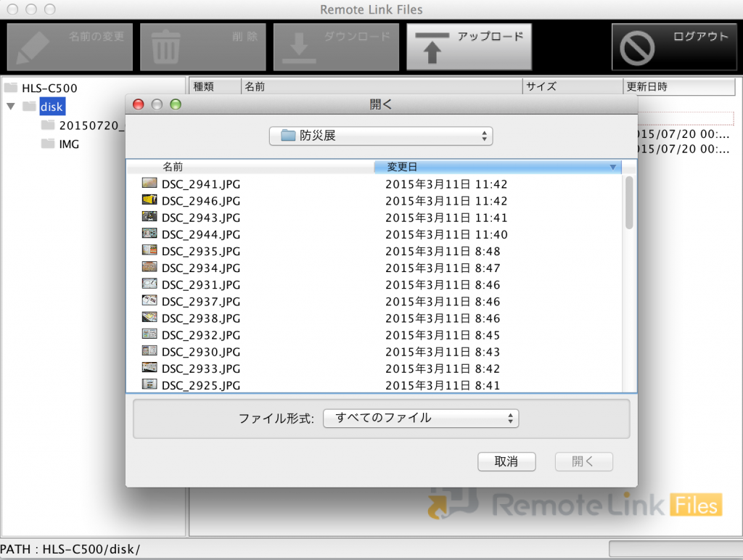Click thumbnail of DSC_2941.JPG
Image resolution: width=743 pixels, height=560 pixels.
pos(149,184)
